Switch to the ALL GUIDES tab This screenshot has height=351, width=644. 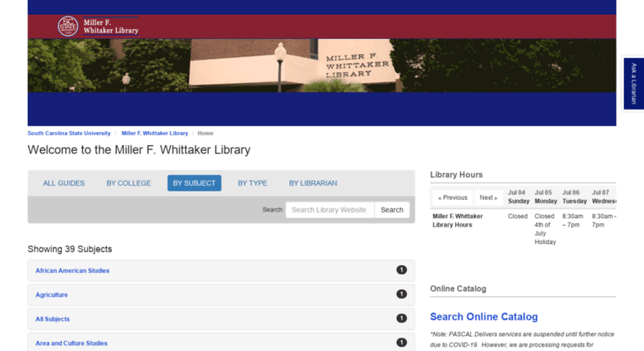pyautogui.click(x=64, y=183)
